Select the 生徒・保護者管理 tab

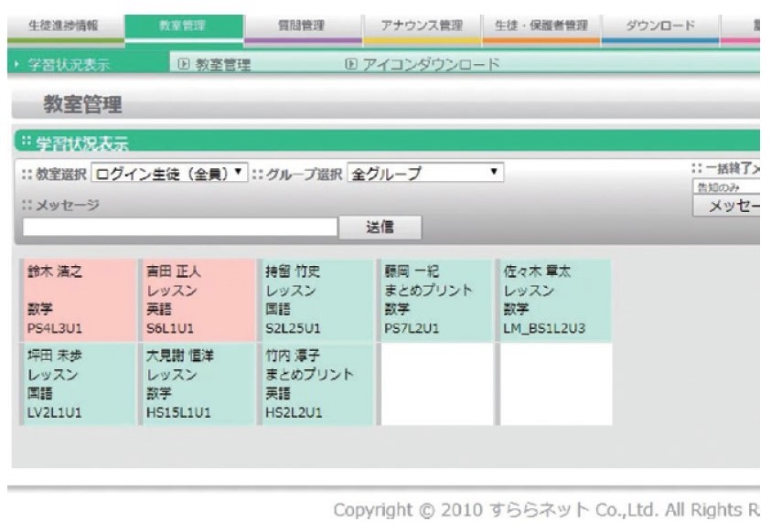click(x=541, y=27)
